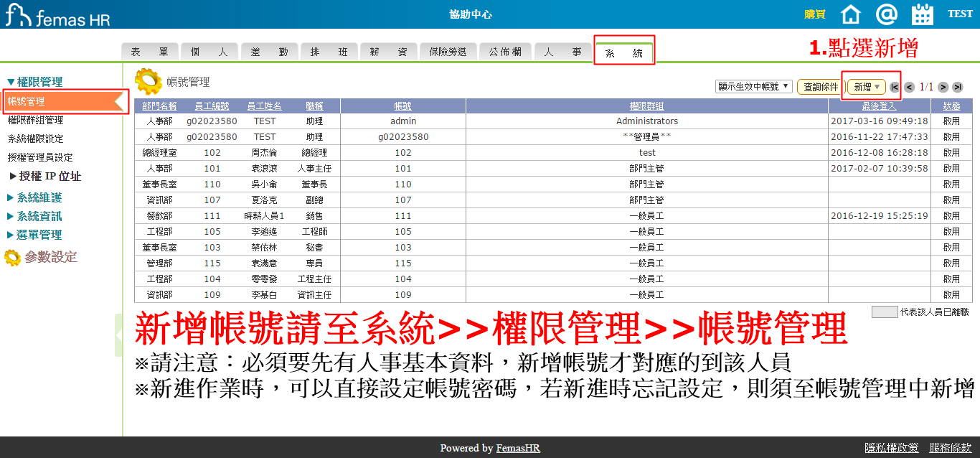Jump to the last page of results

click(957, 87)
